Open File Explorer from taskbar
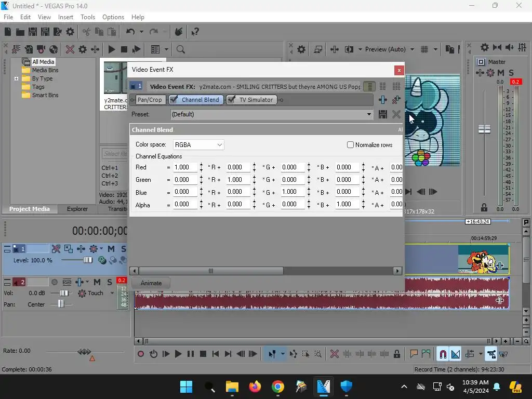The width and height of the screenshot is (532, 399). [232, 387]
